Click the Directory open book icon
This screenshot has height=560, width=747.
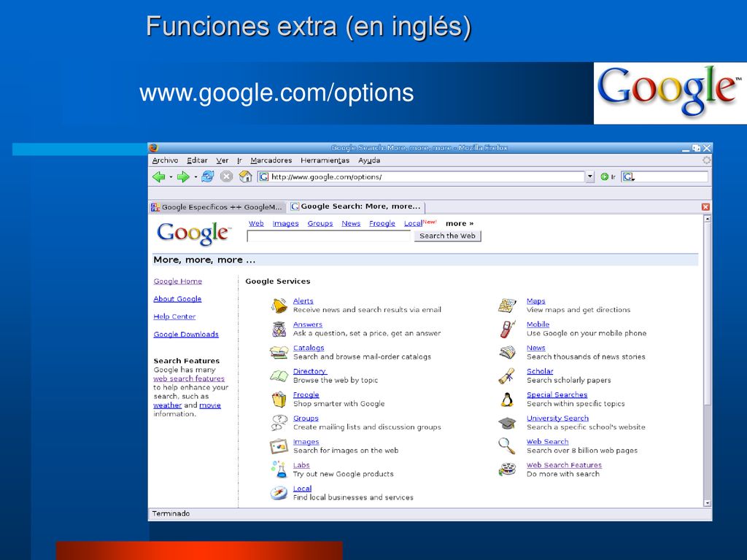point(279,376)
